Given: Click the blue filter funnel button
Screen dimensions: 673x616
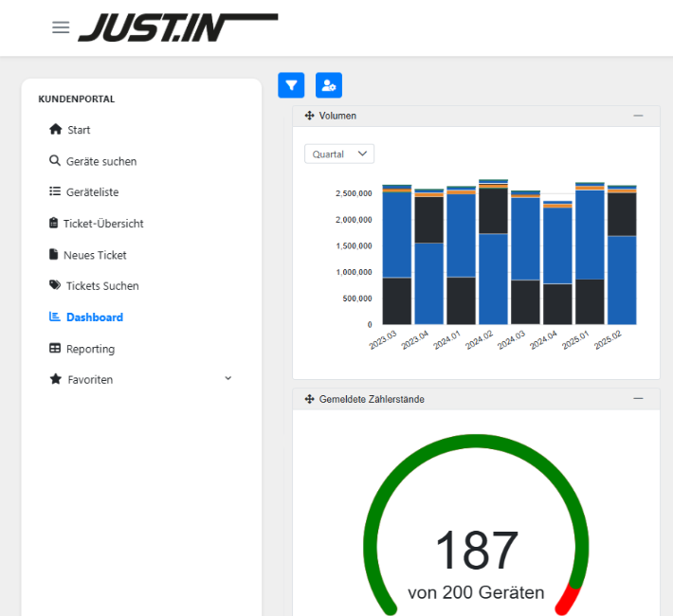Looking at the screenshot, I should pyautogui.click(x=291, y=85).
